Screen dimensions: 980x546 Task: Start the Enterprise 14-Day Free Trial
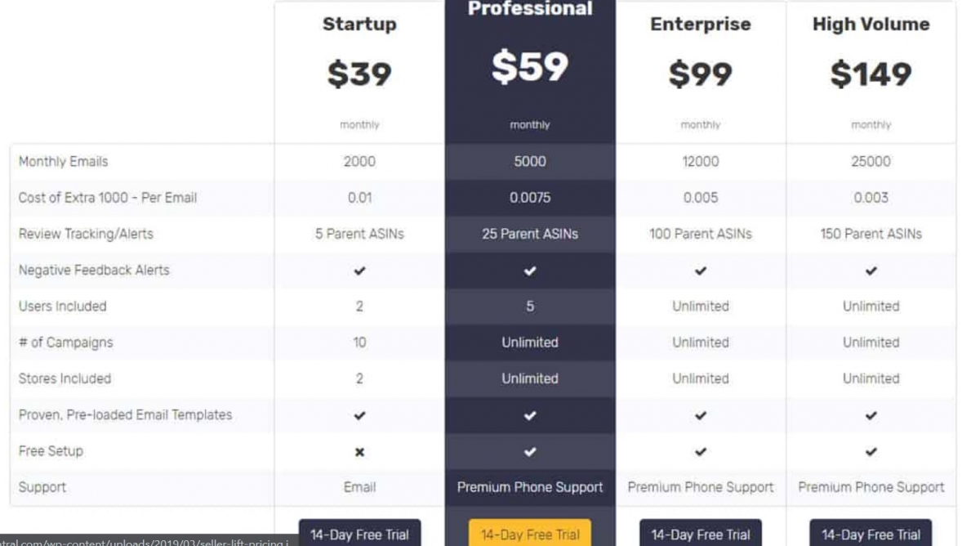pos(701,535)
